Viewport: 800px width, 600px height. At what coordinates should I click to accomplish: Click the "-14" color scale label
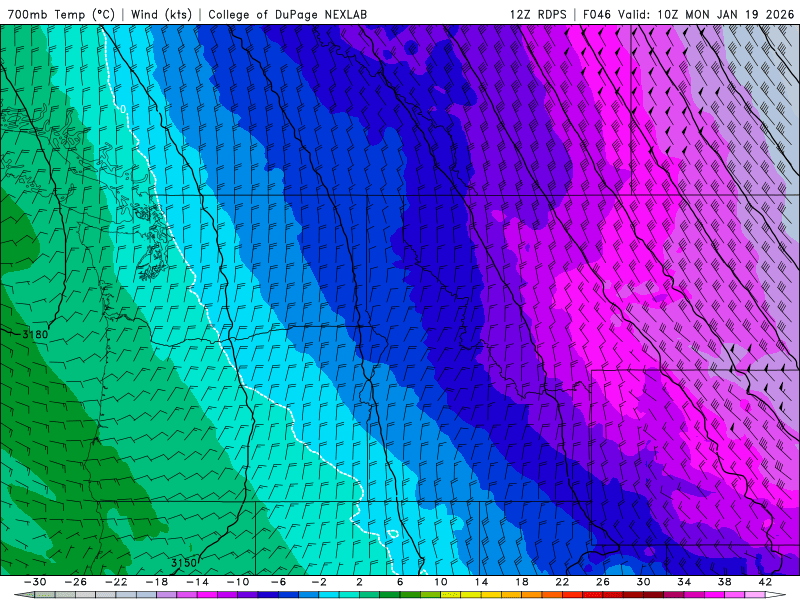tap(197, 582)
